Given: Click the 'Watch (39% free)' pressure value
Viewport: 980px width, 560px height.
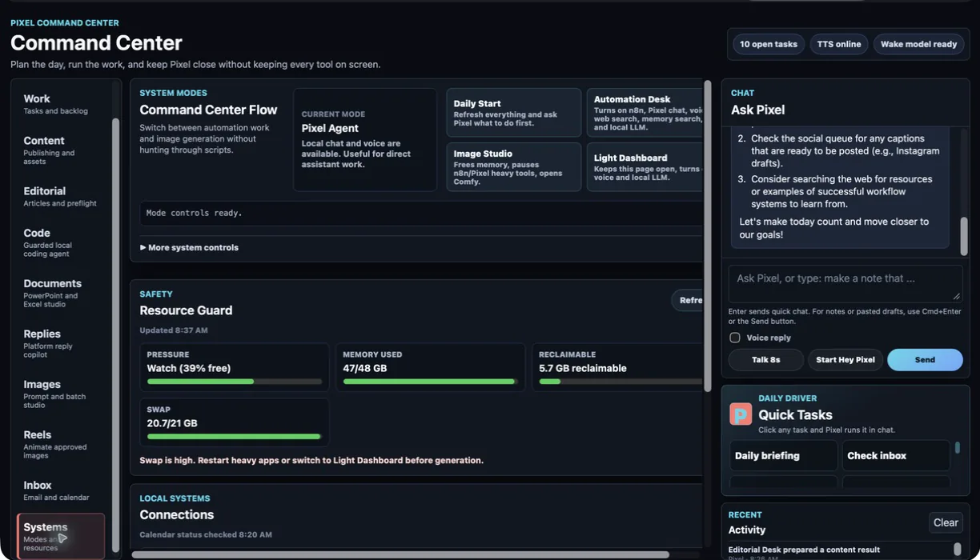Looking at the screenshot, I should point(189,368).
